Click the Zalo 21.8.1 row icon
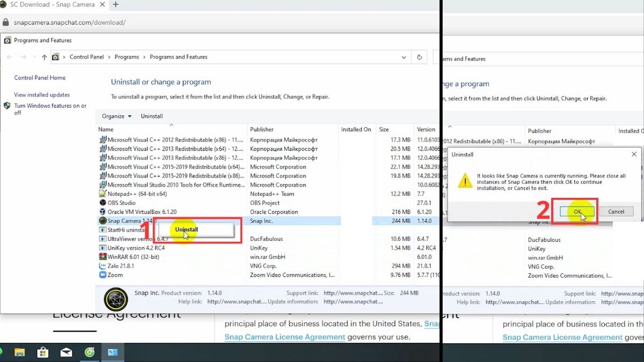644x362 pixels. pos(103,266)
